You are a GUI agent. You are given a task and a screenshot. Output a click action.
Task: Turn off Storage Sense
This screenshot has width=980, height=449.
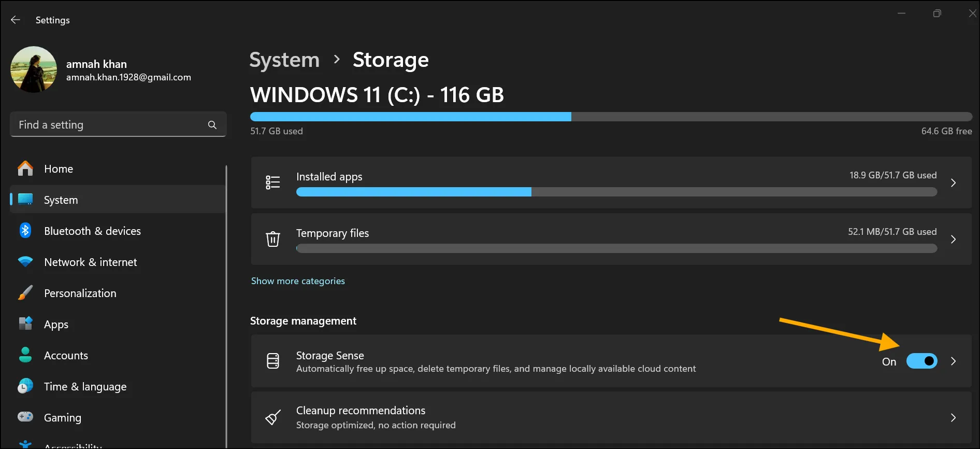pyautogui.click(x=922, y=361)
